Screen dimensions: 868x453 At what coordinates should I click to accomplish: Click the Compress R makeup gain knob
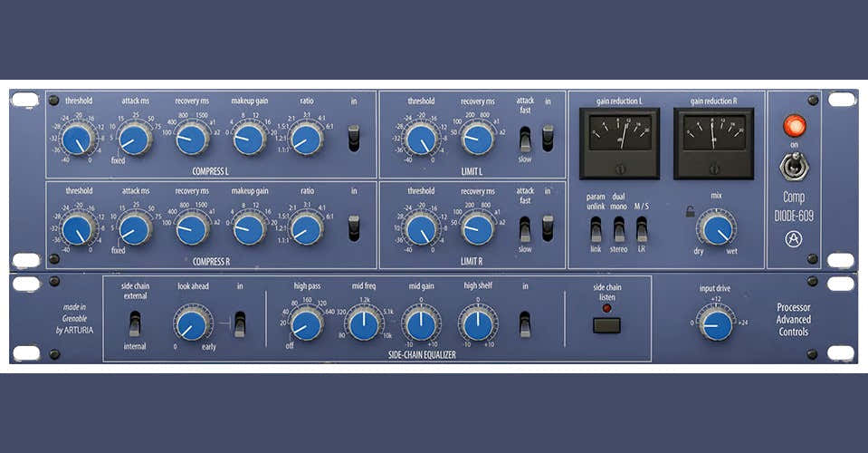coord(250,229)
